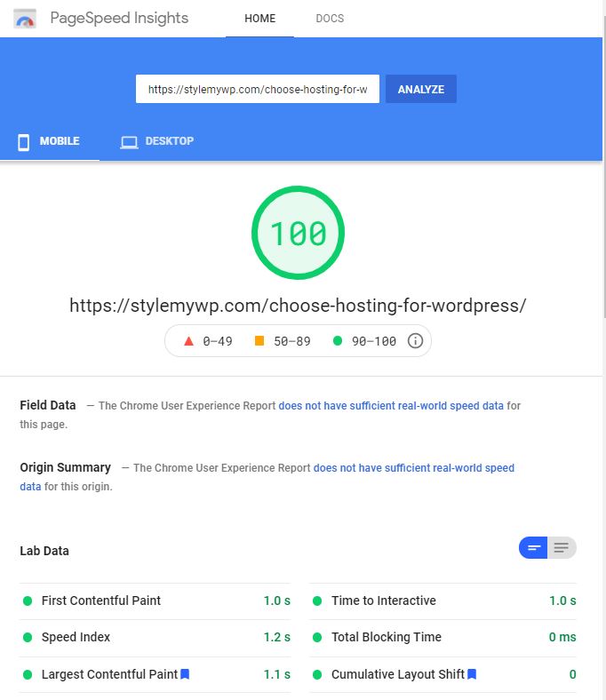The width and height of the screenshot is (606, 700).
Task: Click the Total Blocking Time value 0 ms
Action: 562,638
